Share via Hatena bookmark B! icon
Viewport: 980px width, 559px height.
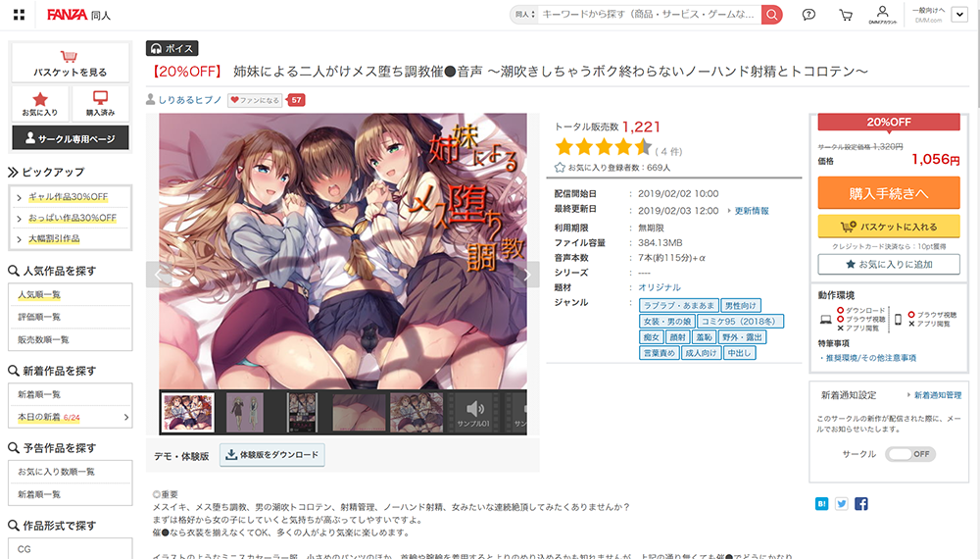(822, 503)
